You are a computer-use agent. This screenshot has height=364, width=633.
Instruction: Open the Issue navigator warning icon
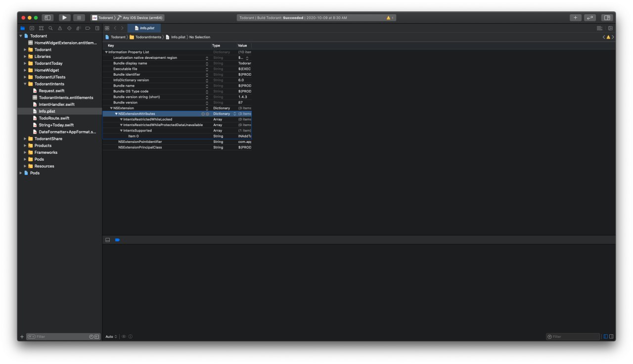coord(60,28)
